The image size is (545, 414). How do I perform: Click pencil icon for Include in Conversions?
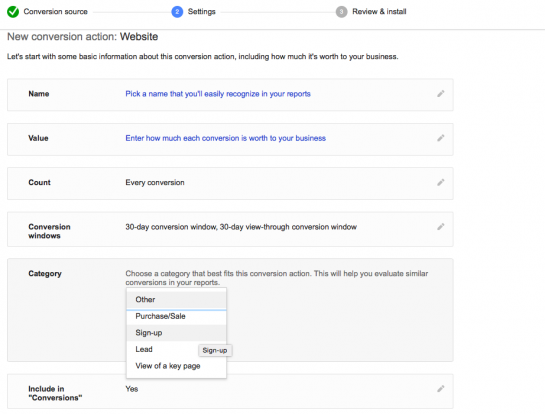(440, 389)
